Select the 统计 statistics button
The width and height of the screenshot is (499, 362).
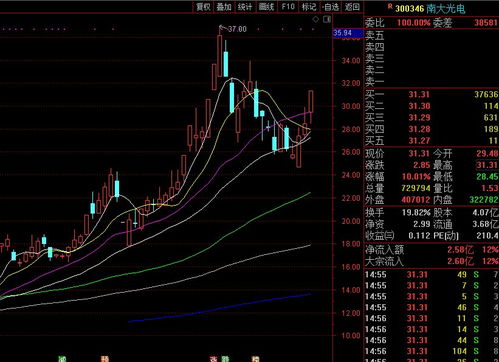tap(245, 7)
